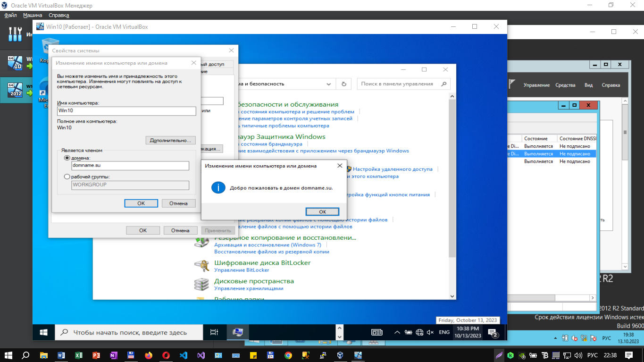The width and height of the screenshot is (644, 362).
Task: Select the 'рабочей группы' radio button
Action: pyautogui.click(x=67, y=177)
